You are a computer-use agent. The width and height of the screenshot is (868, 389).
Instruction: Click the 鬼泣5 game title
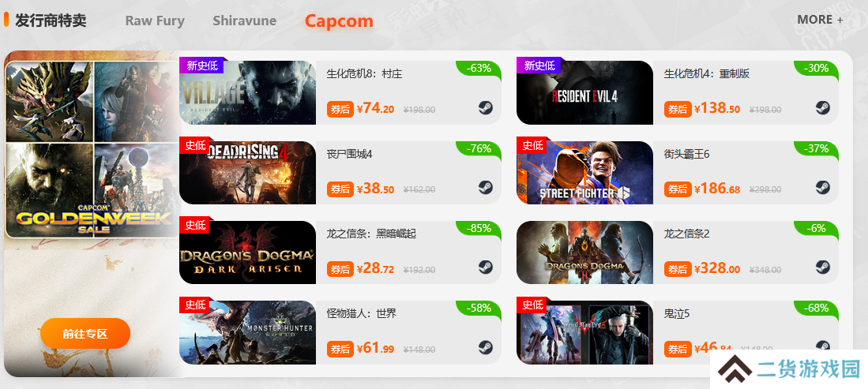[x=676, y=314]
